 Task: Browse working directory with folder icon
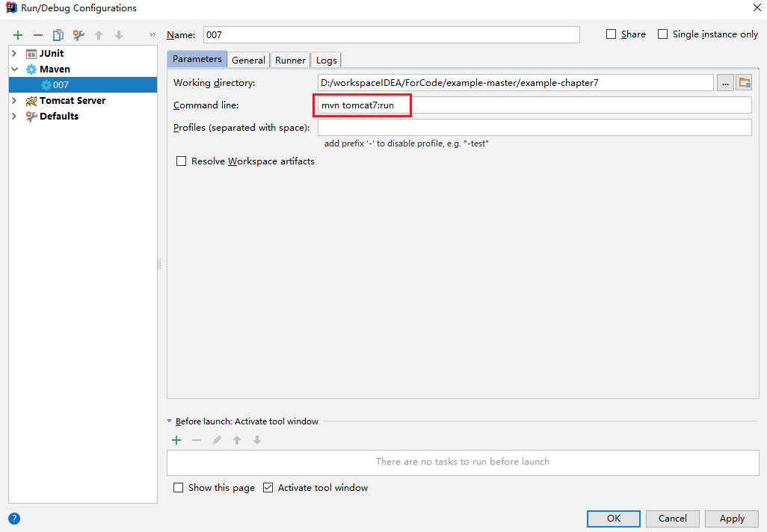(x=745, y=82)
